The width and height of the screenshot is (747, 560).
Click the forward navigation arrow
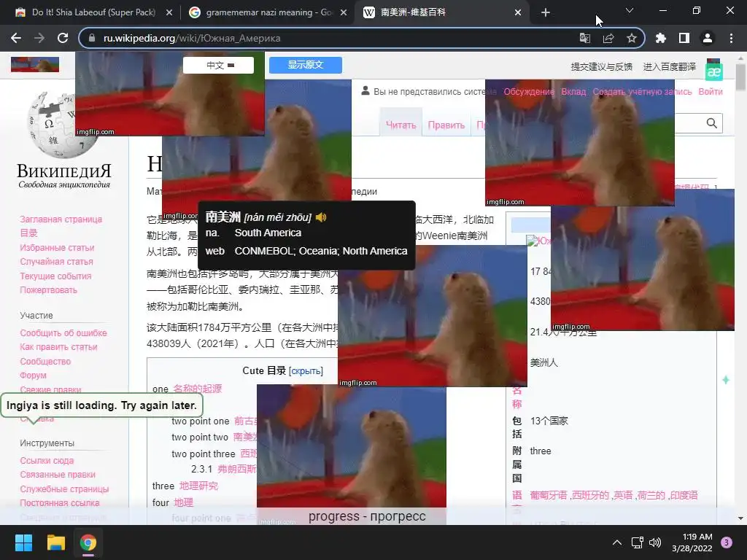39,38
